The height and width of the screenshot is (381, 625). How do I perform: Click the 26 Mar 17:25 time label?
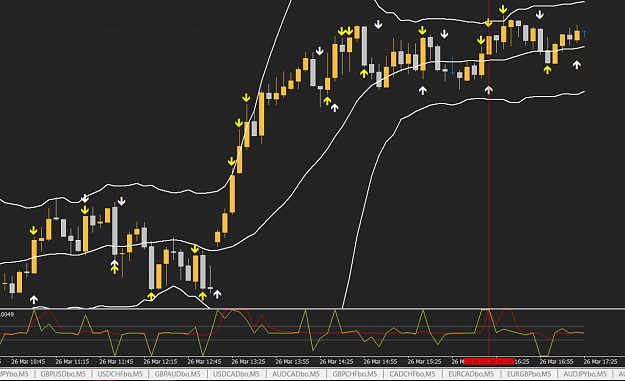coord(600,362)
